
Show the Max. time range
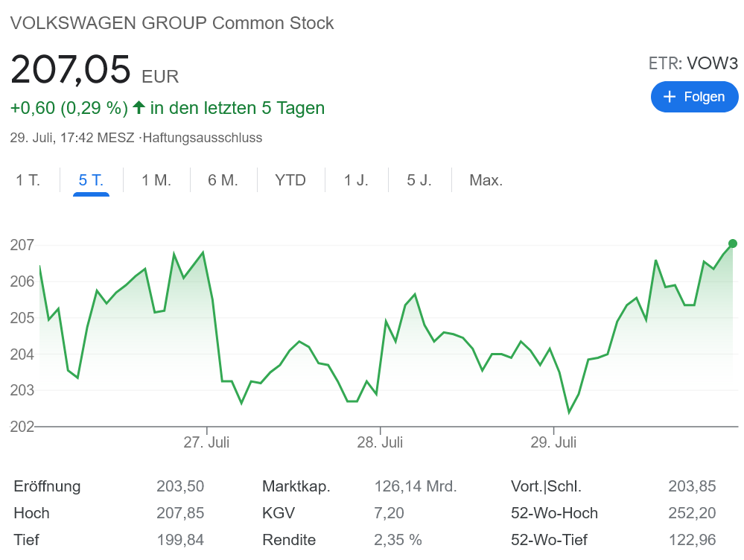(486, 180)
